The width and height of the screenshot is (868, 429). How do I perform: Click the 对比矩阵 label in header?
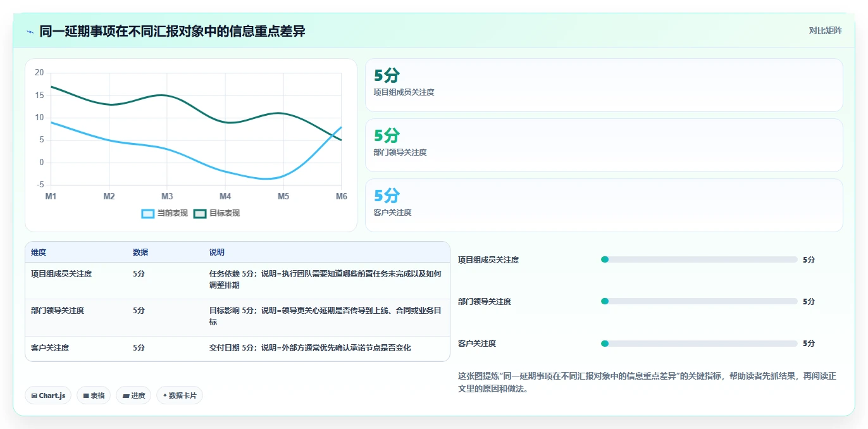825,30
